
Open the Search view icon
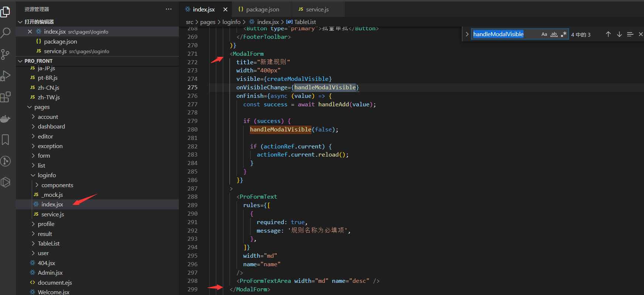pos(5,33)
